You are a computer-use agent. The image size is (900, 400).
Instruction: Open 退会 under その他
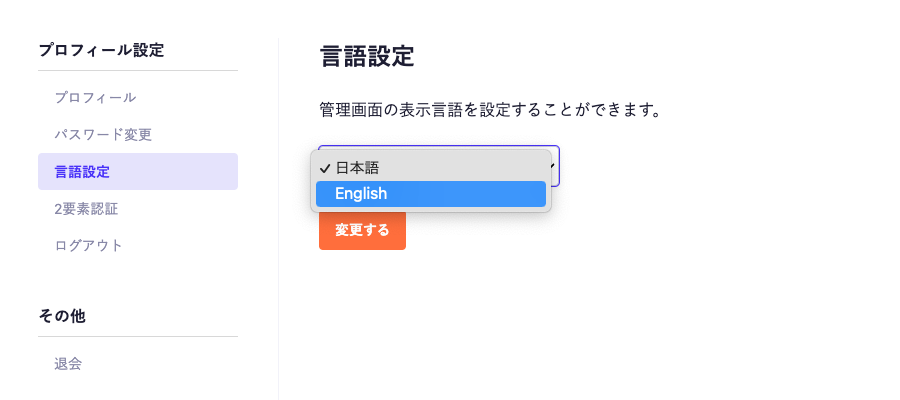pyautogui.click(x=68, y=364)
